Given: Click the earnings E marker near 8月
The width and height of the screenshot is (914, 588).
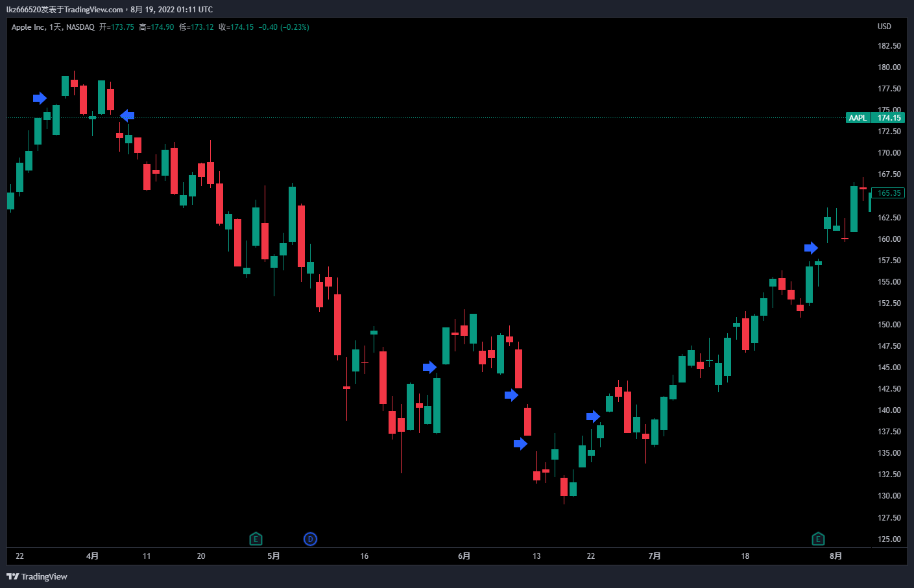Looking at the screenshot, I should (x=818, y=539).
